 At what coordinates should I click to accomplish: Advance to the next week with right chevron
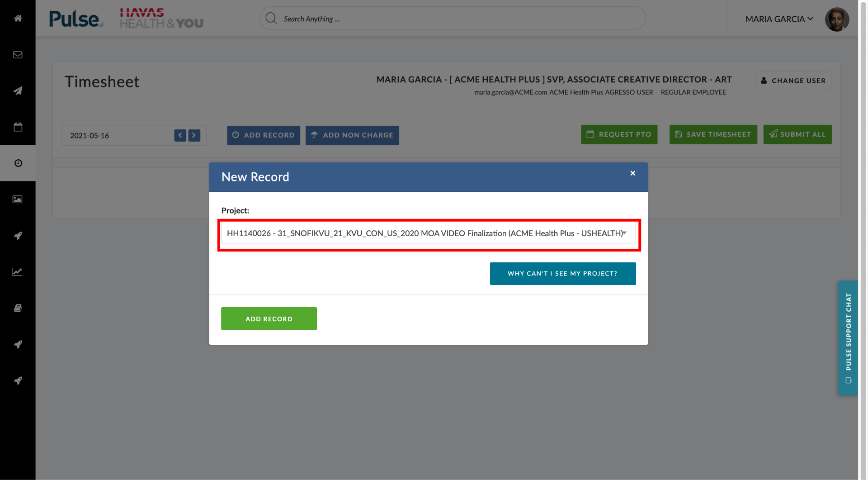pos(194,135)
